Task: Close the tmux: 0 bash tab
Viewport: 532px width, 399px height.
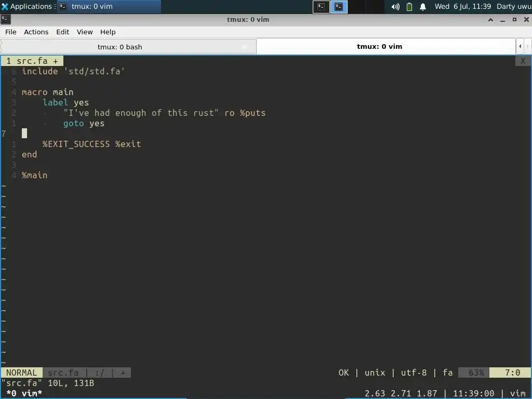Action: 244,47
